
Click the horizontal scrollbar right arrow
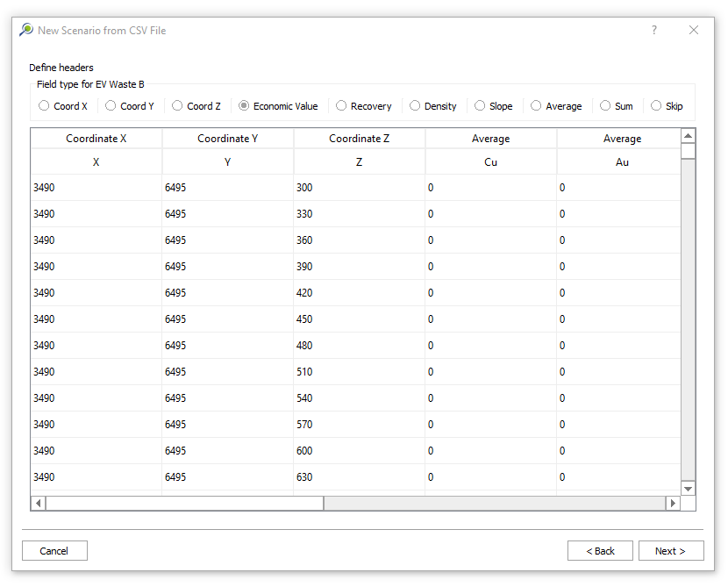pos(673,503)
